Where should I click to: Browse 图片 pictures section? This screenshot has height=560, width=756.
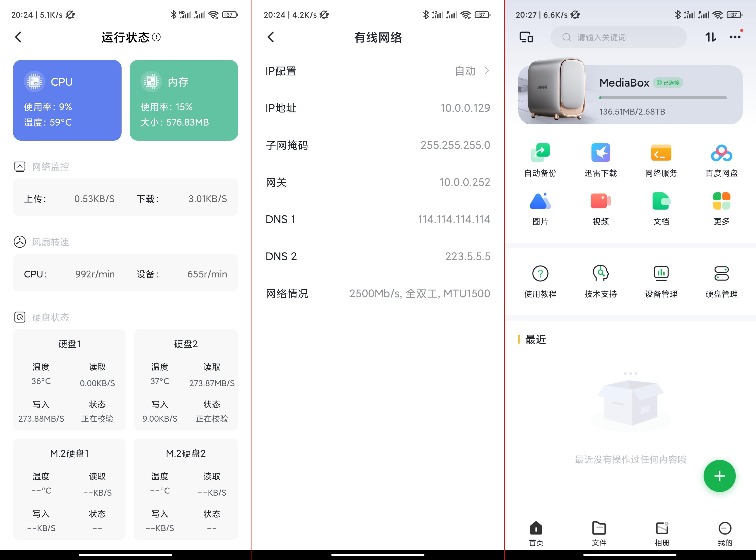[x=540, y=207]
